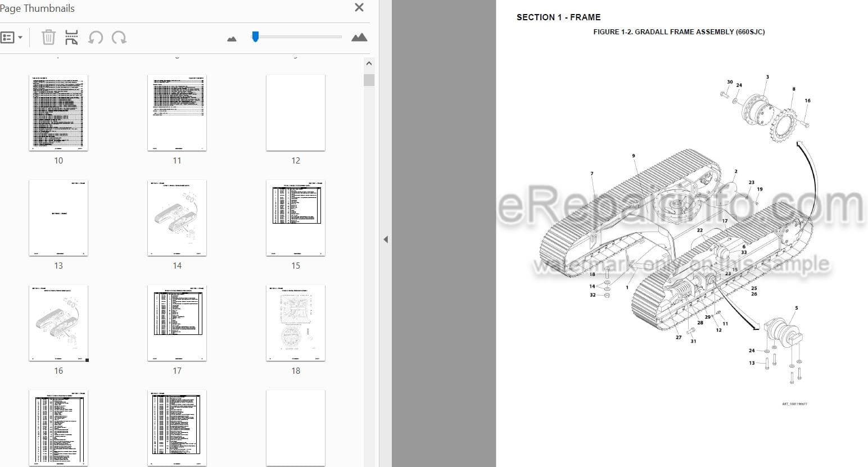Click the ART_1001196677 drawing reference text

[794, 404]
